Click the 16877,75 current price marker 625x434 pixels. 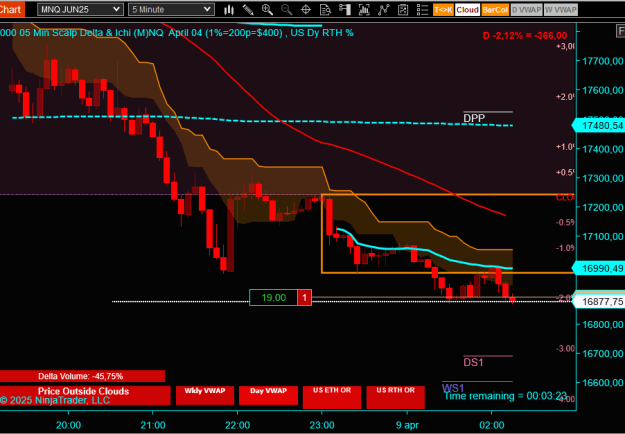pyautogui.click(x=599, y=302)
